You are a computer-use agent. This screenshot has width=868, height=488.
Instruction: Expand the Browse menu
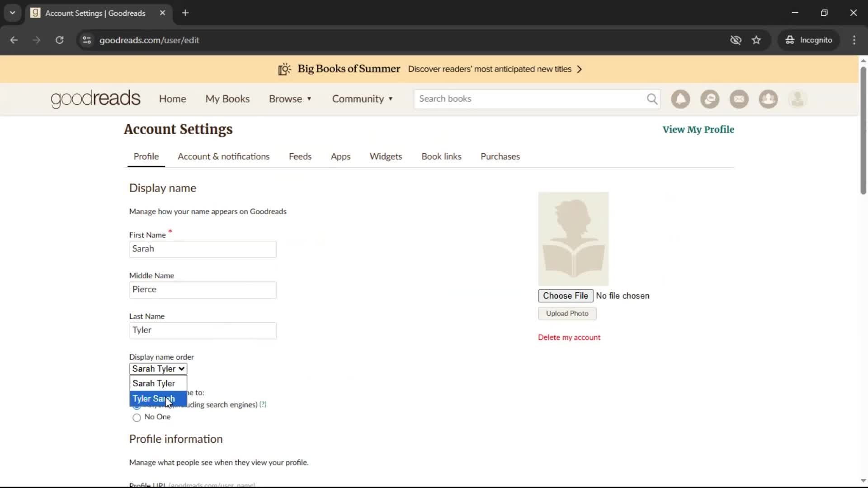(290, 99)
